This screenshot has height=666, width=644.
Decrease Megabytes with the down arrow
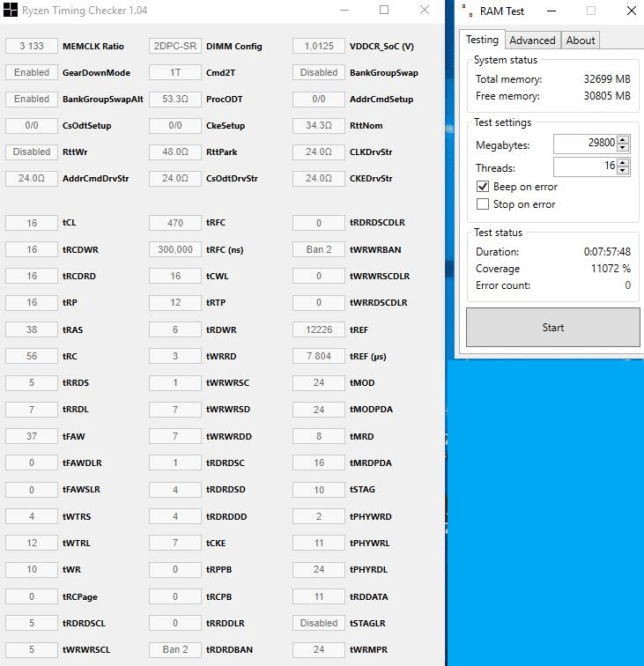click(623, 147)
